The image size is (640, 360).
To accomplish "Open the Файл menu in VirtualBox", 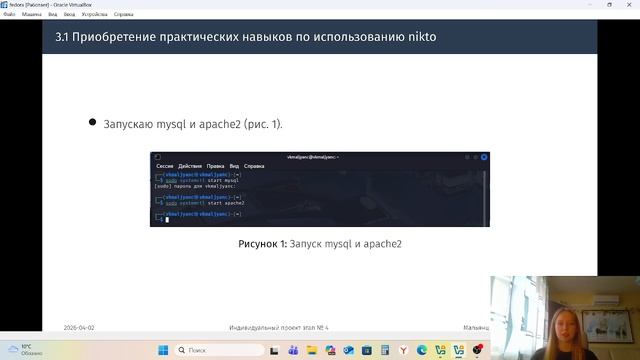I will coord(9,14).
